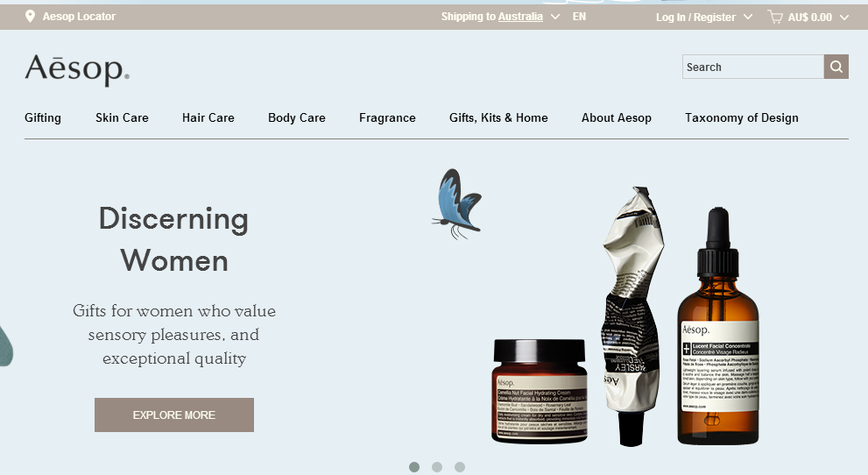This screenshot has width=868, height=475.
Task: Click the Australia country link
Action: [x=520, y=17]
